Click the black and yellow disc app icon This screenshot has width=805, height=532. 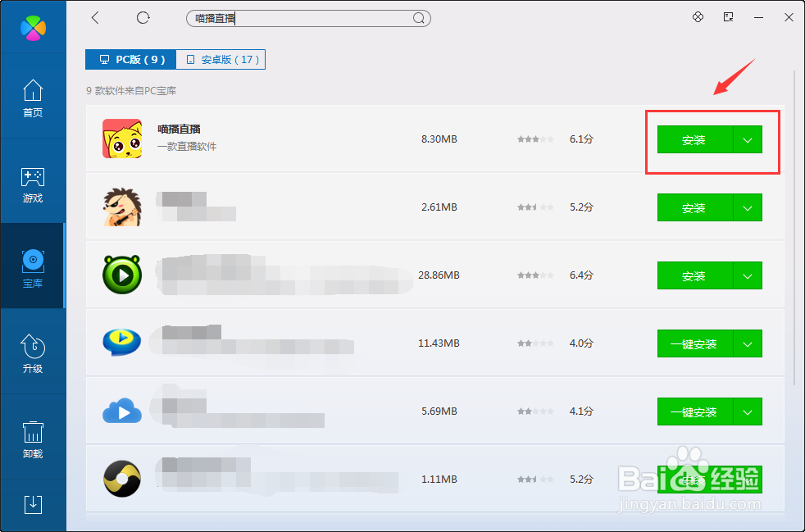pos(122,479)
